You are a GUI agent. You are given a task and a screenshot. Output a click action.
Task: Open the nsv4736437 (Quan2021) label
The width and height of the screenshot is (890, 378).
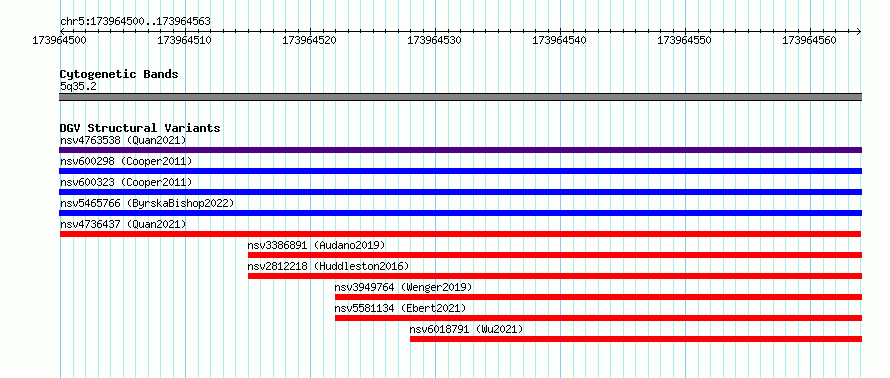pos(123,224)
